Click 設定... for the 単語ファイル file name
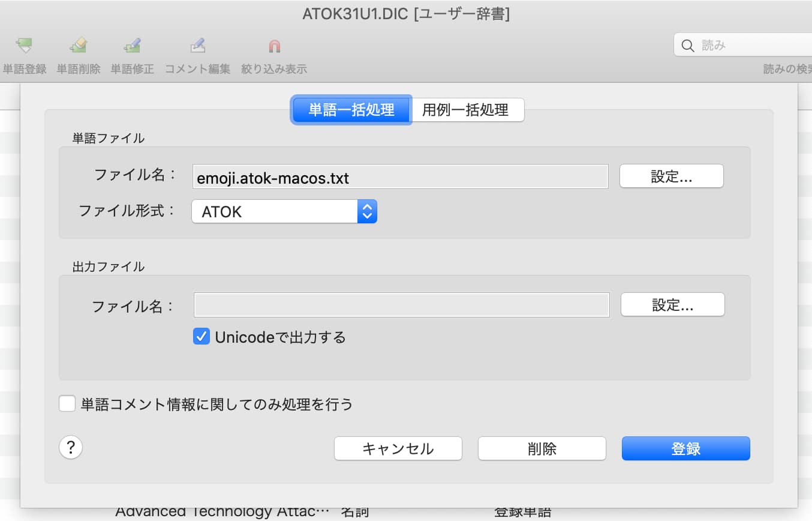The width and height of the screenshot is (812, 521). coord(671,176)
